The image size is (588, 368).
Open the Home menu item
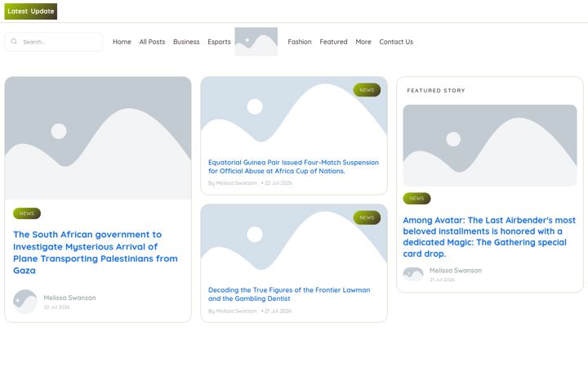pos(122,42)
